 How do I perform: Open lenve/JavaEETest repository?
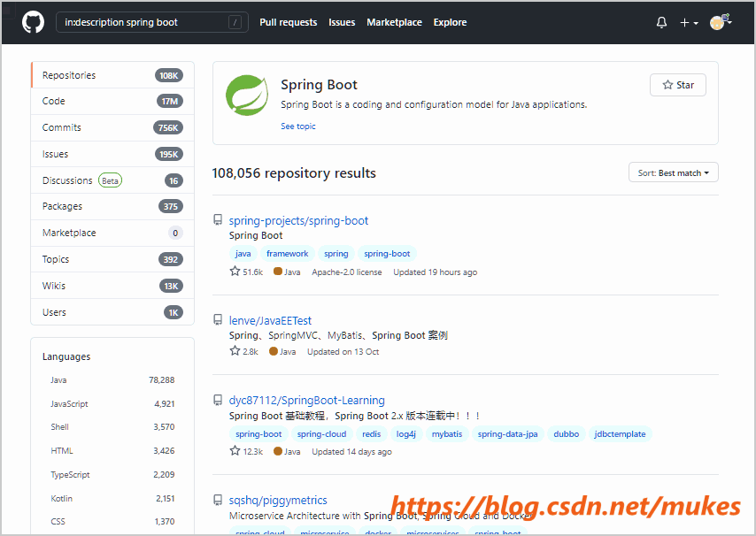click(270, 321)
